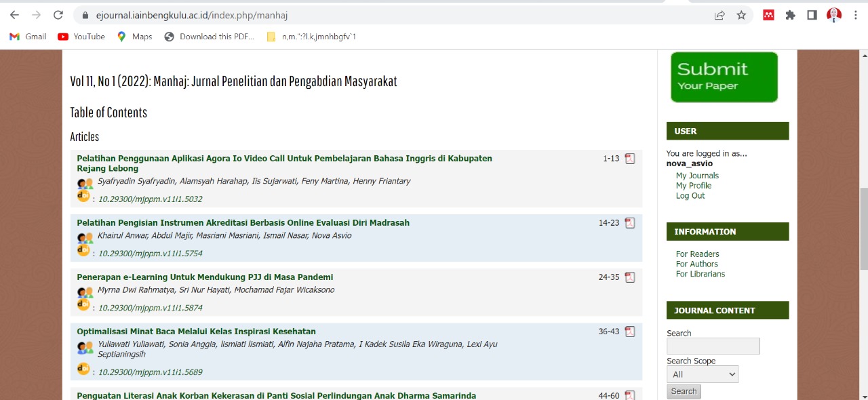Open the YouTube bookmark

tap(81, 37)
